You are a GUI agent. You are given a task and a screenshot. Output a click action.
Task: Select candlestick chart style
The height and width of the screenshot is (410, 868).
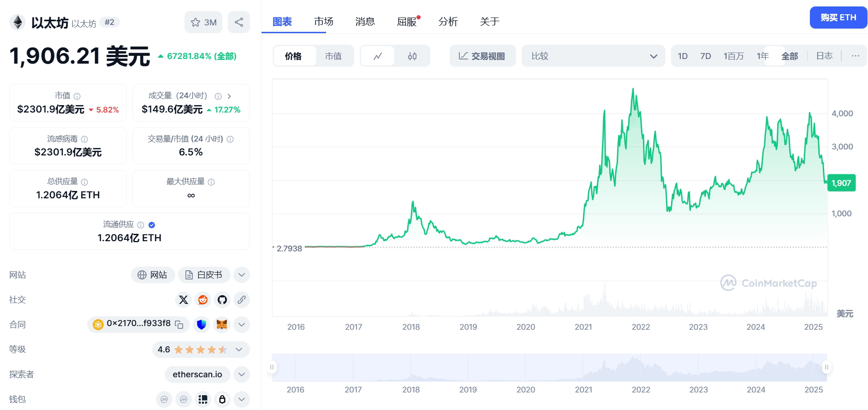pos(412,56)
